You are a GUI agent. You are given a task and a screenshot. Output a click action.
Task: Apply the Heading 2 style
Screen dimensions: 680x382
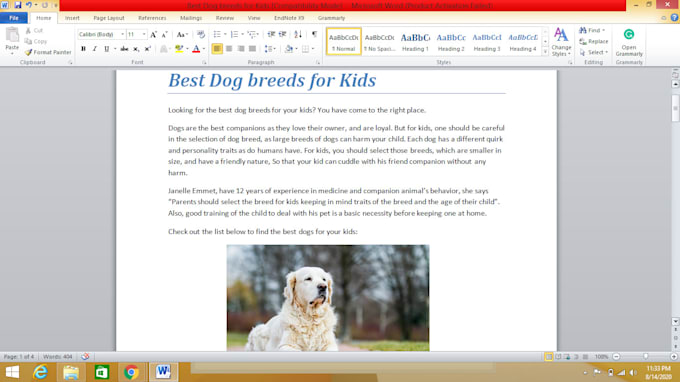[x=451, y=42]
